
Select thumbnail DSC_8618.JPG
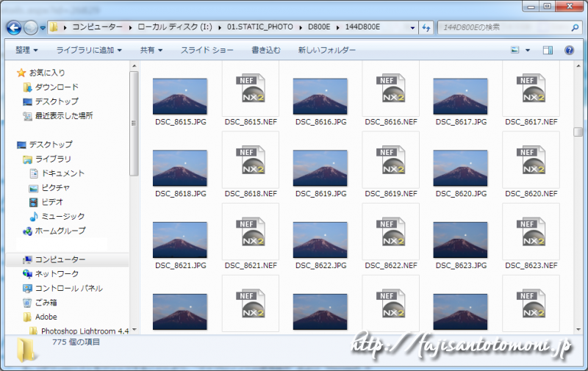click(180, 168)
